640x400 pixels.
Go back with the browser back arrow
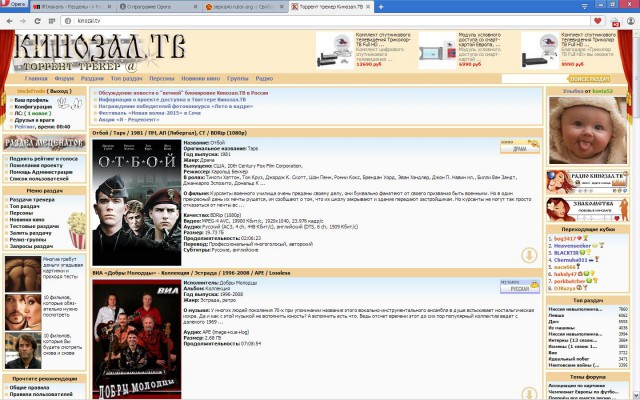tap(9, 21)
